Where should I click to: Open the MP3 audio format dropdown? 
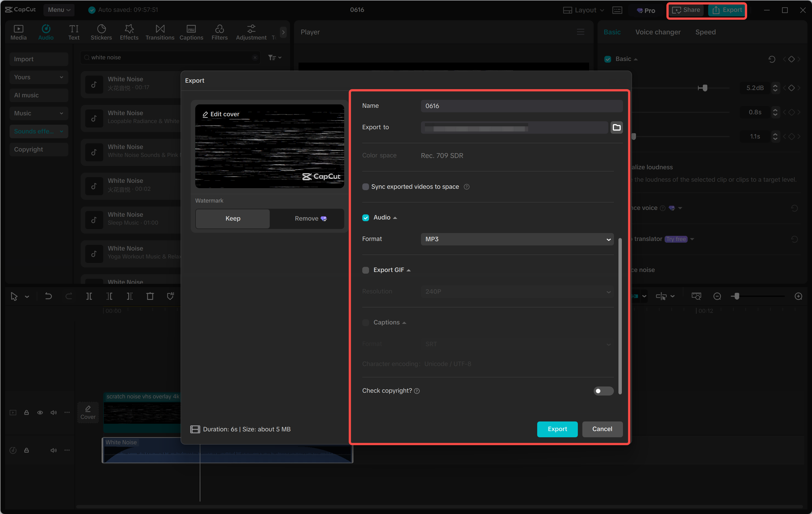pos(517,239)
